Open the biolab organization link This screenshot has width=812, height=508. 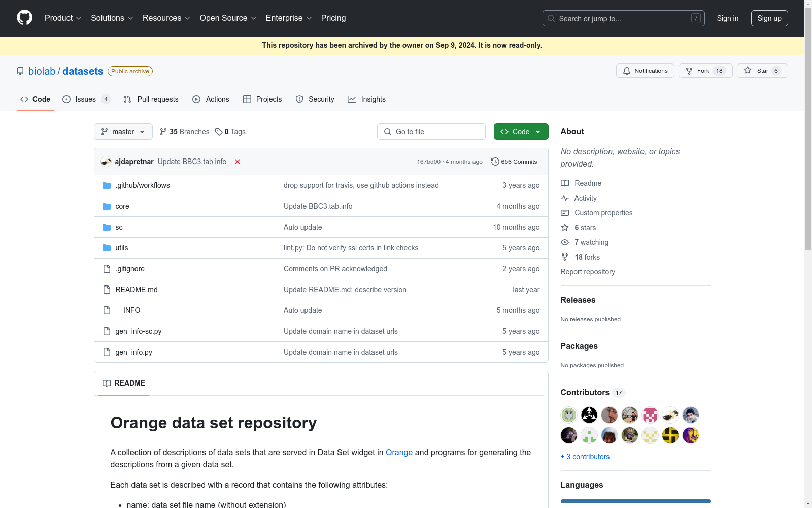pyautogui.click(x=42, y=71)
